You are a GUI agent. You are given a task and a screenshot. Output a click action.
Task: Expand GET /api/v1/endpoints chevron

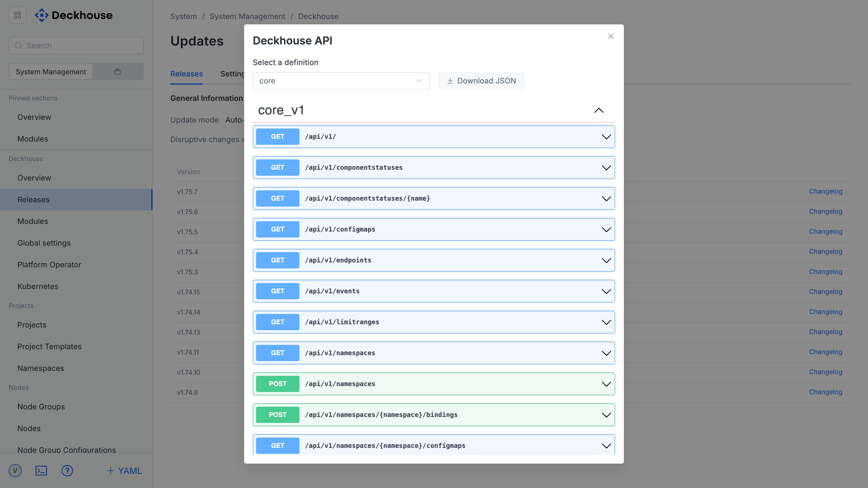coord(606,260)
